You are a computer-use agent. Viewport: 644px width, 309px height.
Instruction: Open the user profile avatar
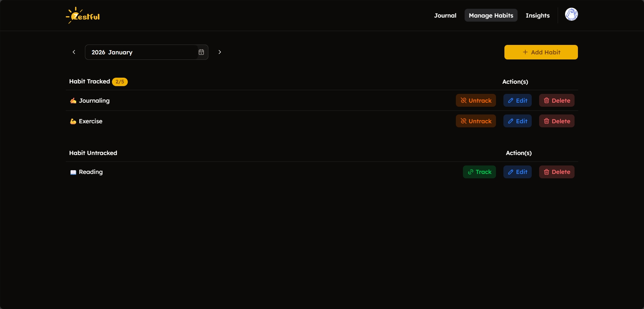(571, 15)
